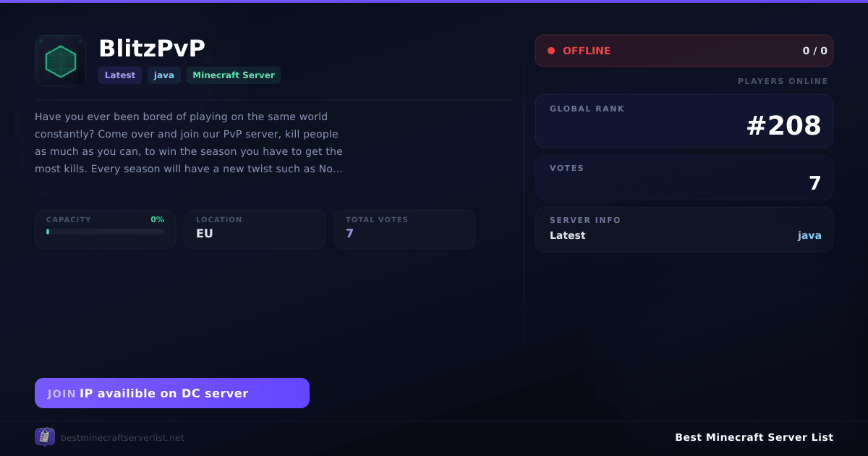Click the Votes card showing 7
The width and height of the screenshot is (868, 456).
684,177
